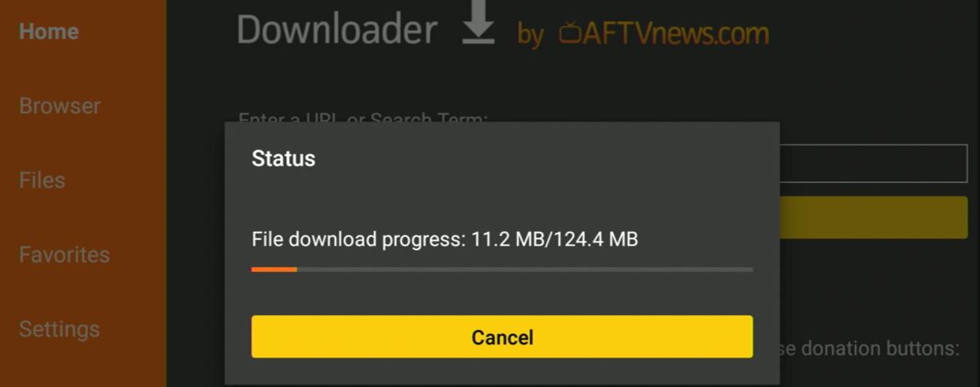This screenshot has height=387, width=980.
Task: Cancel the file download
Action: pos(502,337)
